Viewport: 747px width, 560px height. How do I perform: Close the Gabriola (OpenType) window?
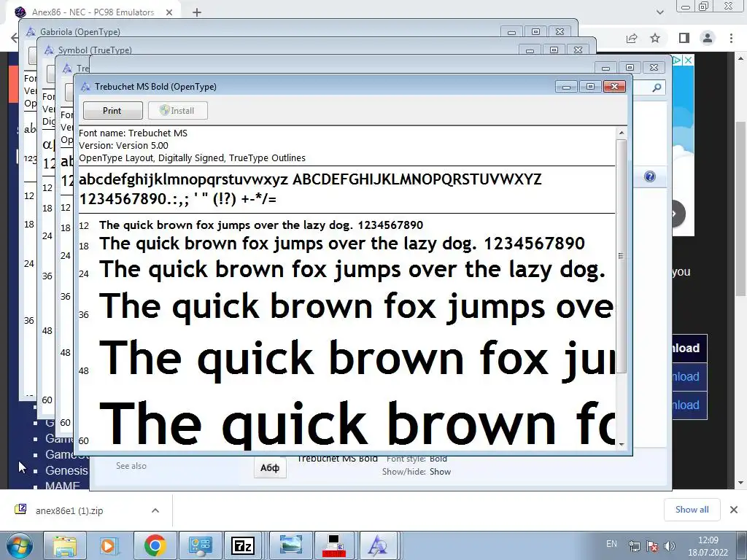(560, 32)
